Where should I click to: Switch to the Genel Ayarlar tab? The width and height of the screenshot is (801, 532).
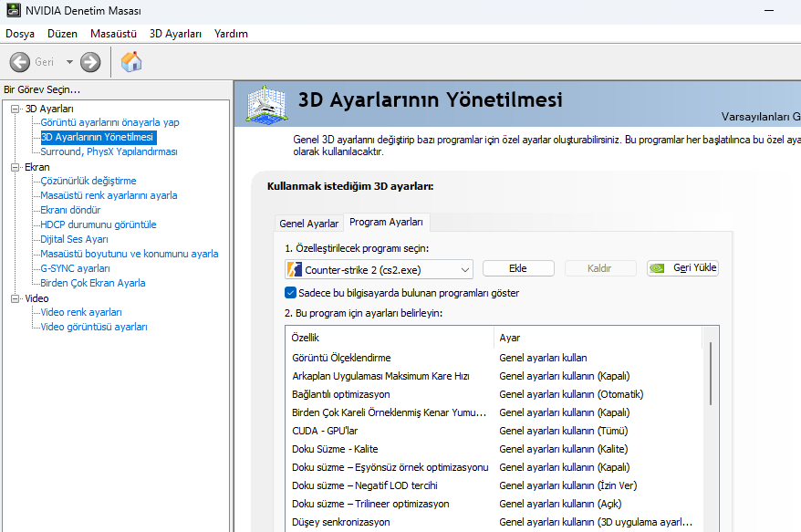click(308, 223)
